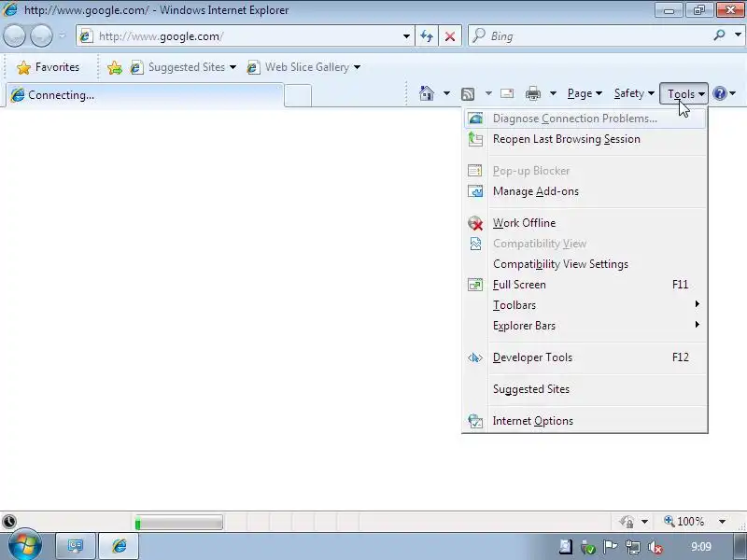Click the Stop loading X button
The image size is (747, 560).
point(450,36)
